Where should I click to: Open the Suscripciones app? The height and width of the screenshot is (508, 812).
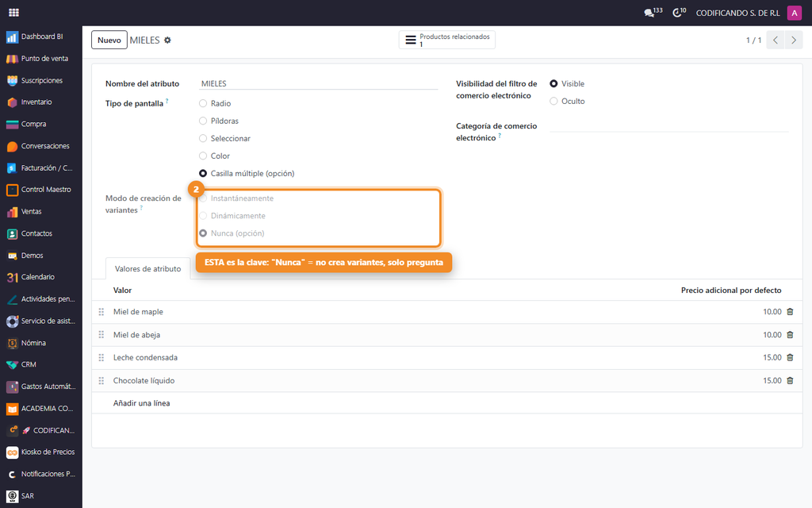(41, 80)
